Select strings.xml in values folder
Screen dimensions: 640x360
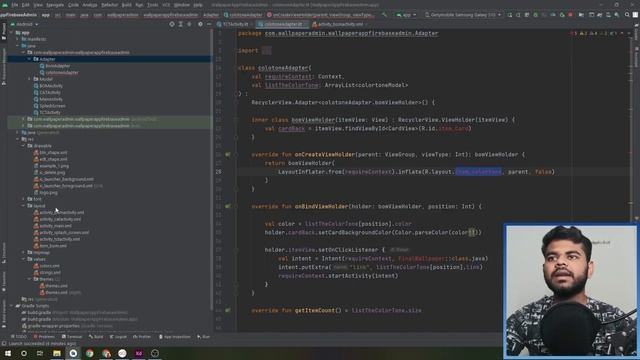coord(50,273)
